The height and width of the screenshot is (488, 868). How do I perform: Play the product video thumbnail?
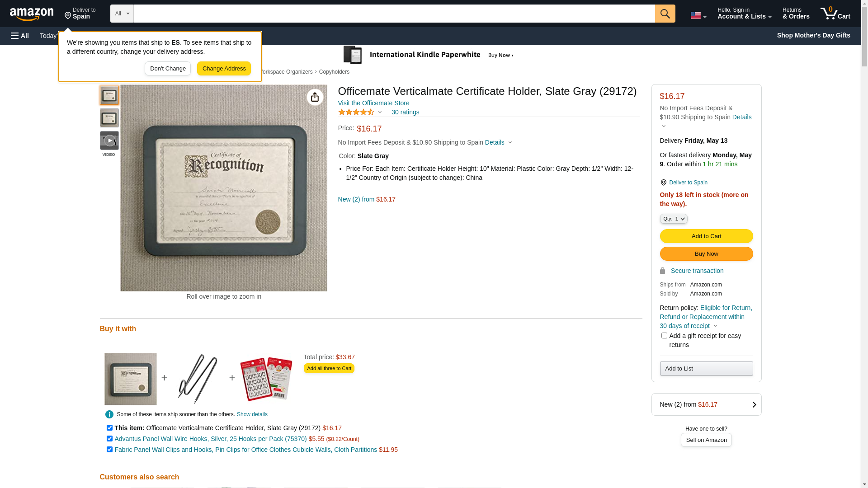pos(109,141)
